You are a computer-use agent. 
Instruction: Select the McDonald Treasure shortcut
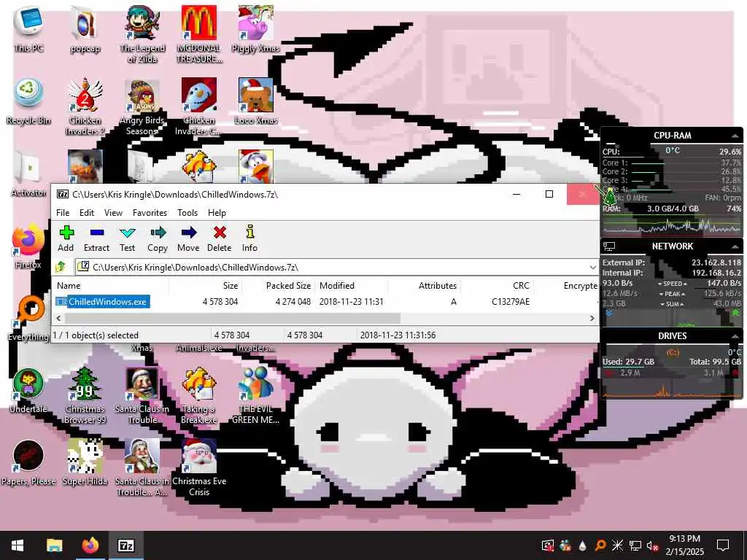tap(199, 34)
